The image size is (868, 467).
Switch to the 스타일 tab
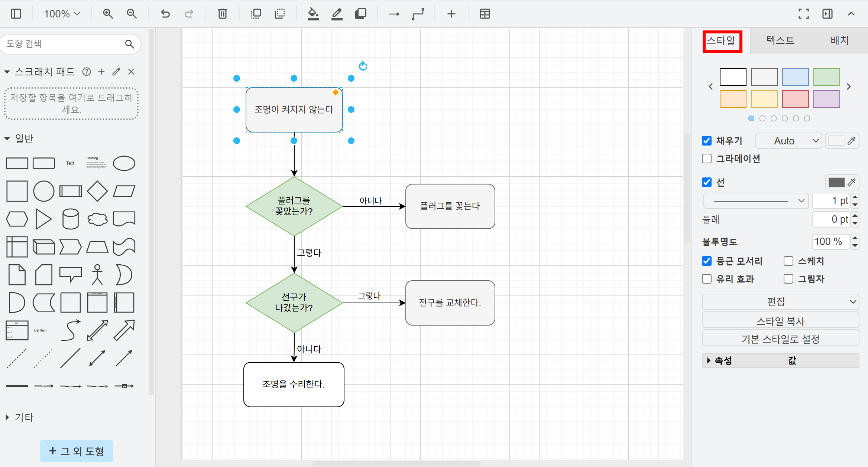tap(722, 40)
